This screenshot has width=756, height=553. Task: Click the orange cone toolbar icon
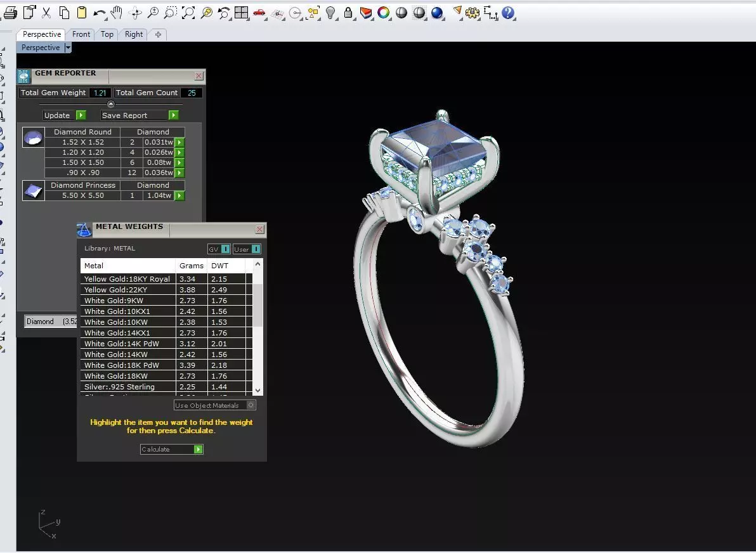(457, 11)
